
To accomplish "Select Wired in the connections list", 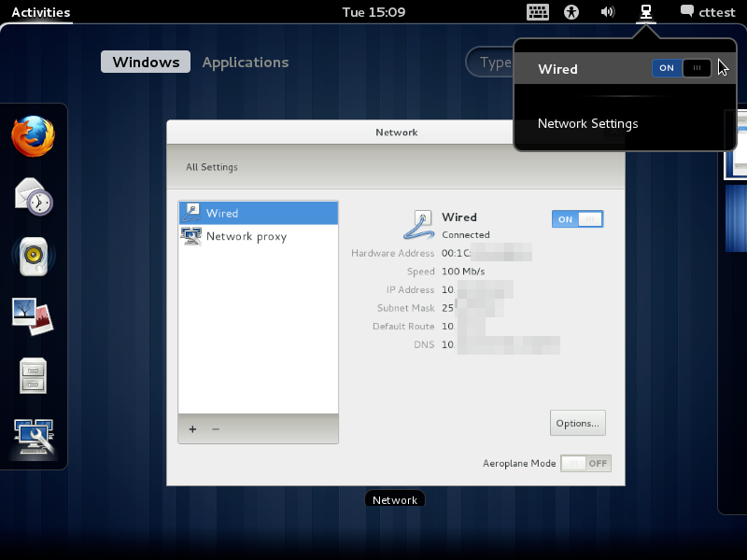I will click(259, 213).
